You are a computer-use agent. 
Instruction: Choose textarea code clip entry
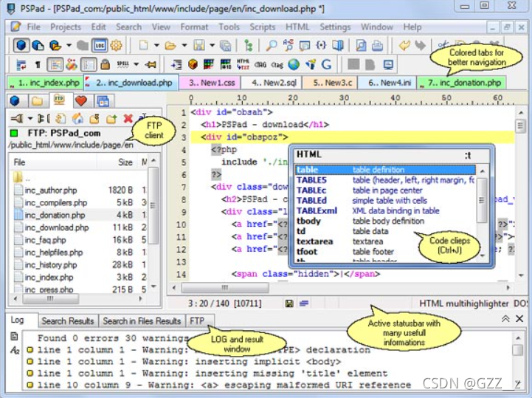click(x=385, y=241)
